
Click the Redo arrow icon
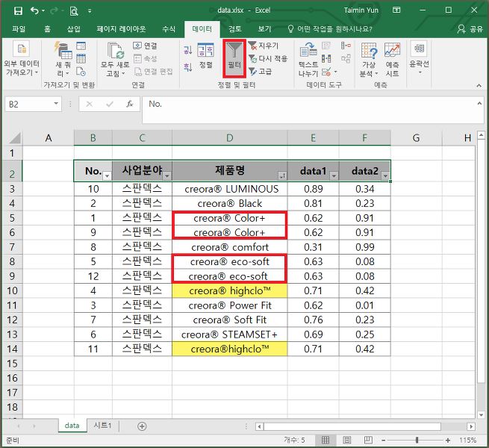[x=54, y=11]
